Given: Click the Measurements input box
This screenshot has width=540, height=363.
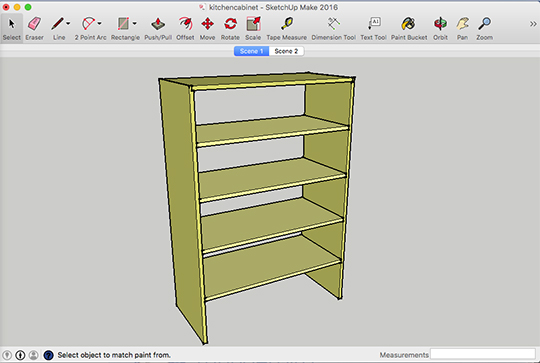Looking at the screenshot, I should pos(483,354).
